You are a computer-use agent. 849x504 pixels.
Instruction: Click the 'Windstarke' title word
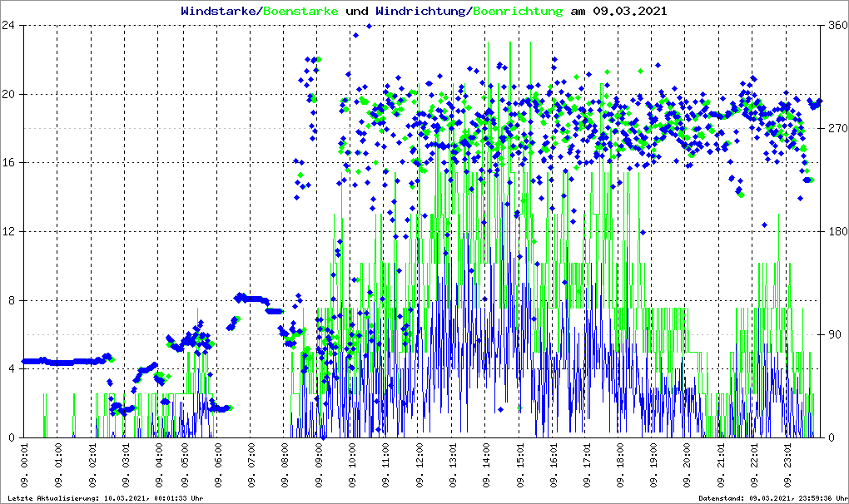click(218, 11)
